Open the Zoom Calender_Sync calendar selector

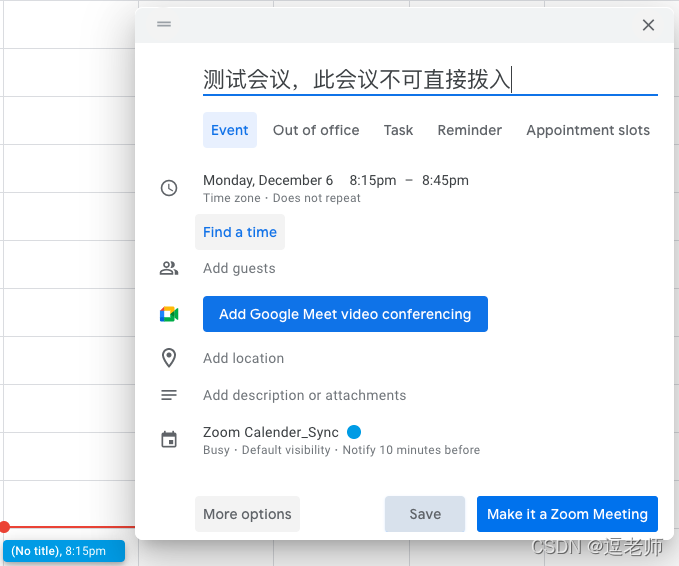pyautogui.click(x=271, y=432)
